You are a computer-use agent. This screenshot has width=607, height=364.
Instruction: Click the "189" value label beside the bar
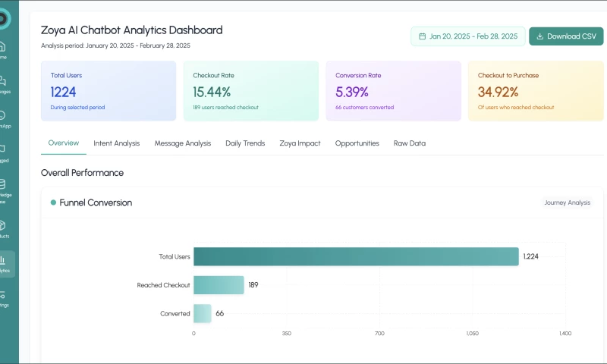(x=253, y=285)
